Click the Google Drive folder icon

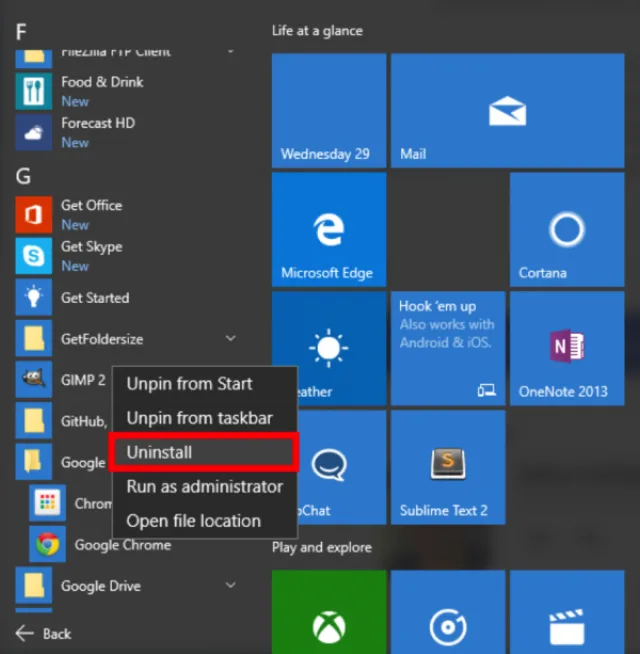tap(34, 585)
